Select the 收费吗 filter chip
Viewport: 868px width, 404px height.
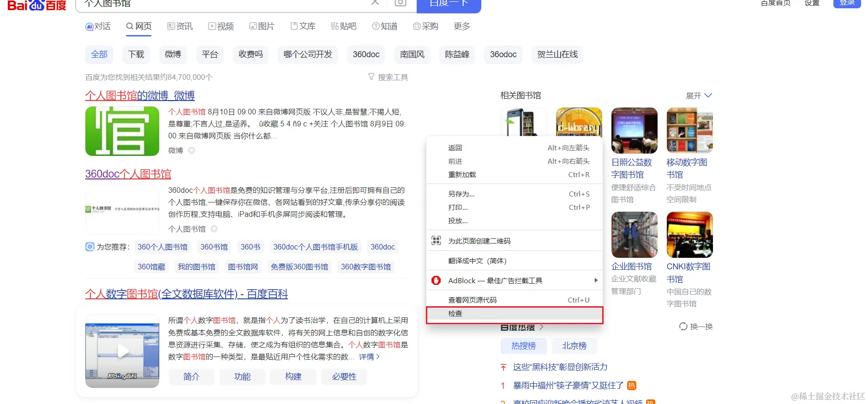click(x=251, y=54)
